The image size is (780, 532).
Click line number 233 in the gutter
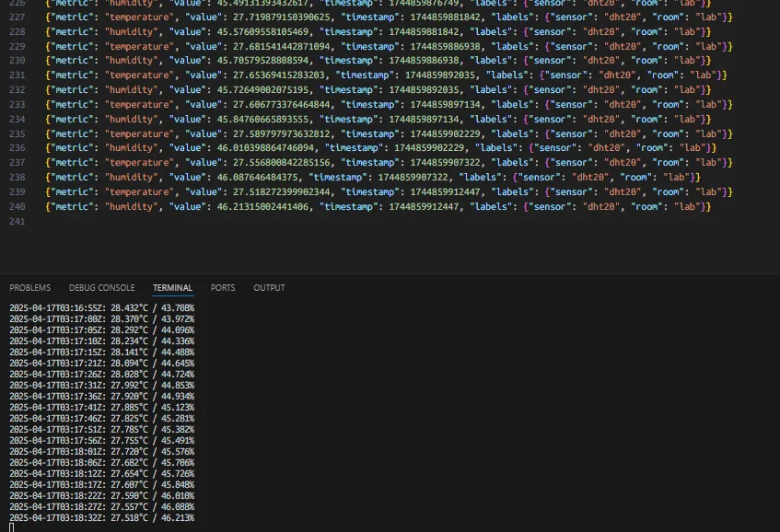(15, 104)
